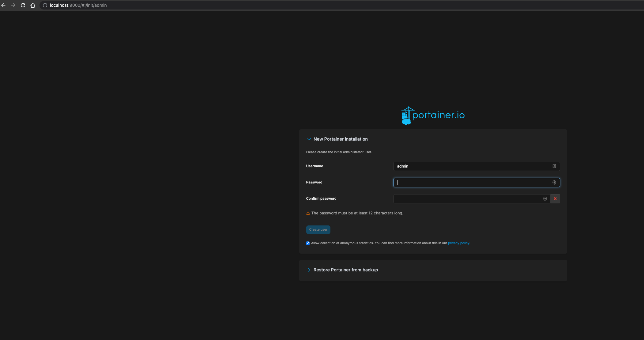Image resolution: width=644 pixels, height=340 pixels.
Task: Click the Confirm password input field
Action: tap(469, 199)
